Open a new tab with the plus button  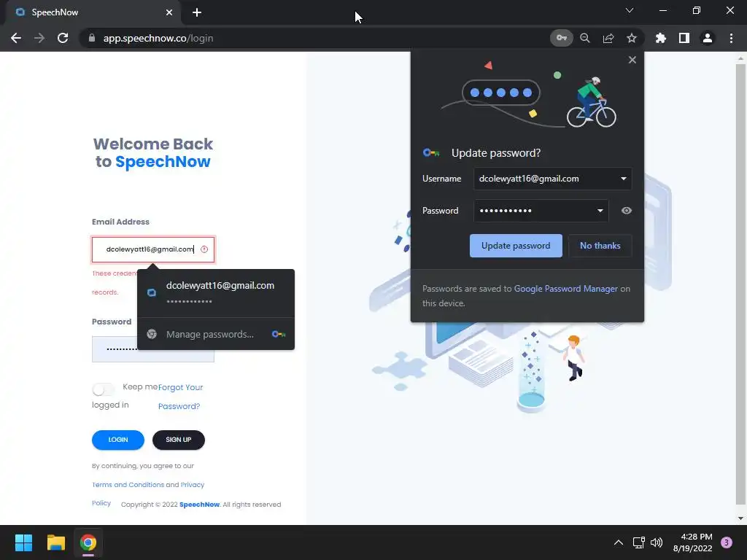(x=197, y=12)
